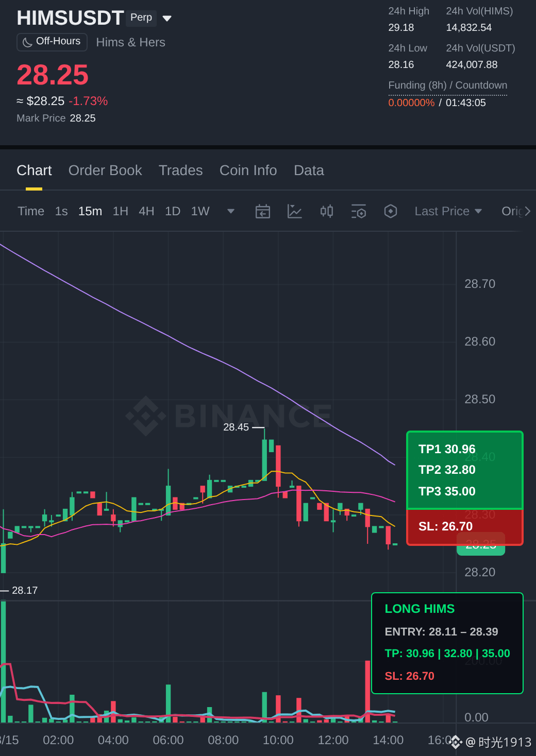Expand the HIMSUSDT pair selector arrow

click(167, 19)
